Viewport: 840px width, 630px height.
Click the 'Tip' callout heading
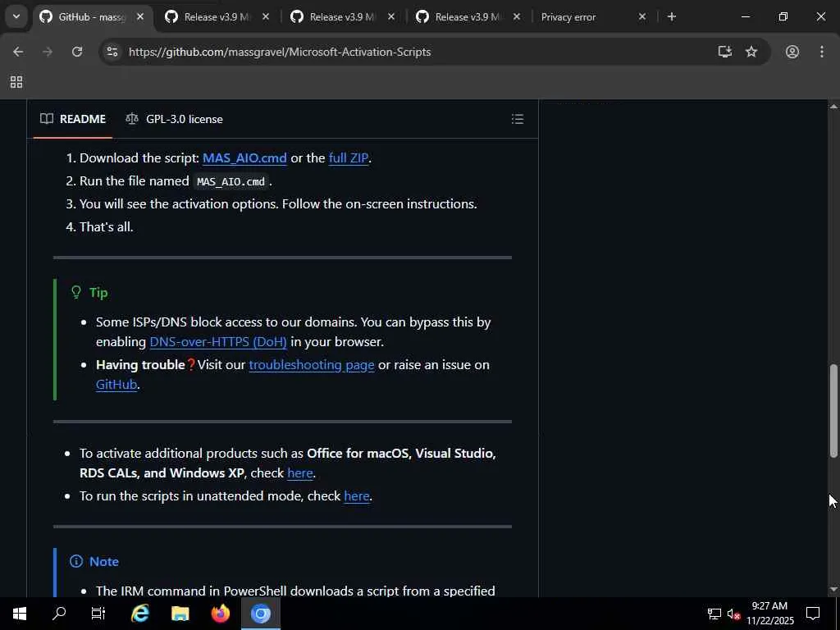coord(98,293)
